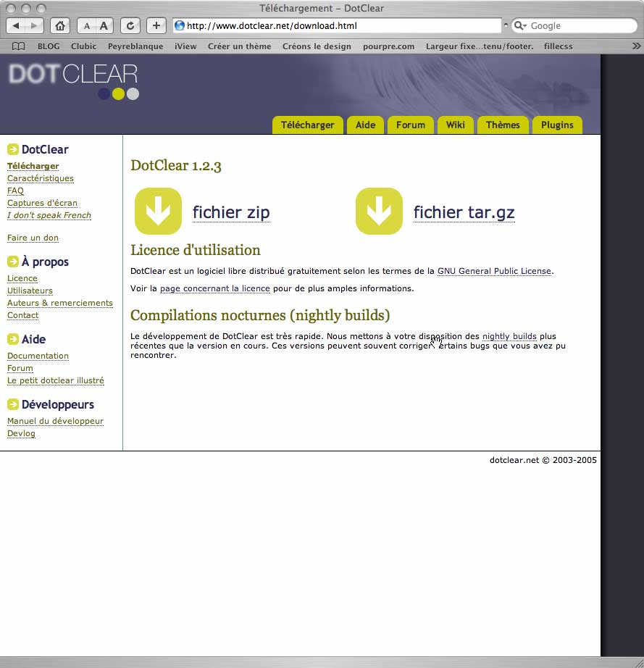
Task: Click the zip download arrow icon
Action: (x=158, y=211)
